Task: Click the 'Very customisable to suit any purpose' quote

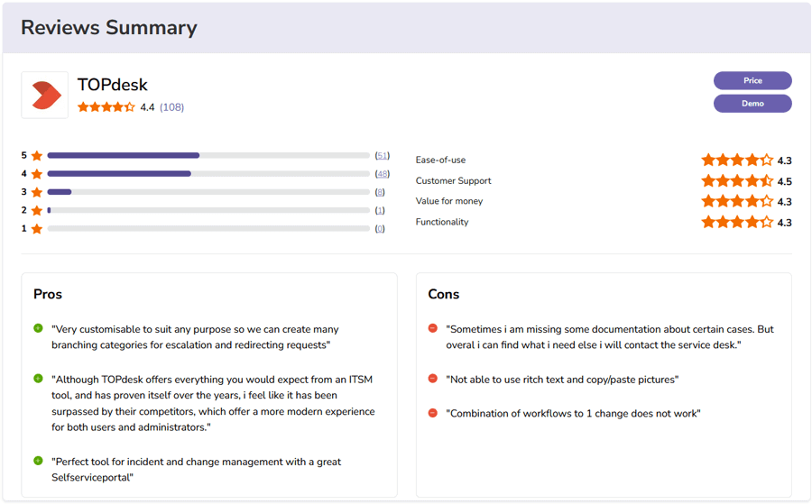Action: click(195, 337)
